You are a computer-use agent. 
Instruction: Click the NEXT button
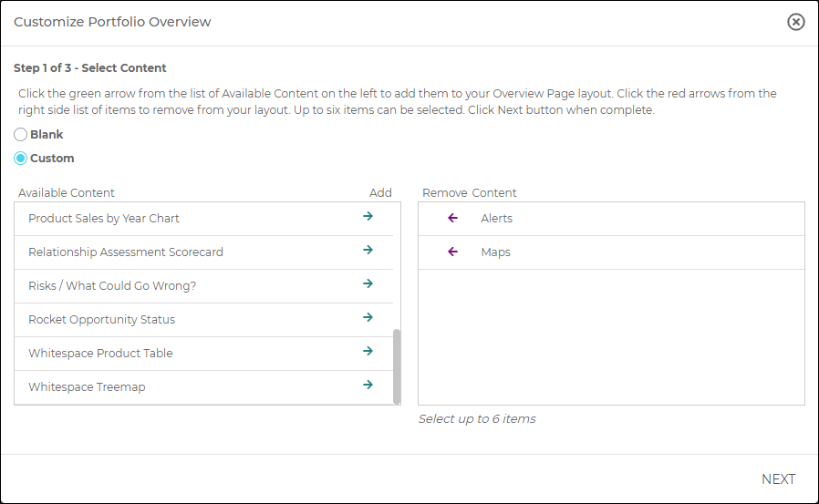(x=778, y=479)
